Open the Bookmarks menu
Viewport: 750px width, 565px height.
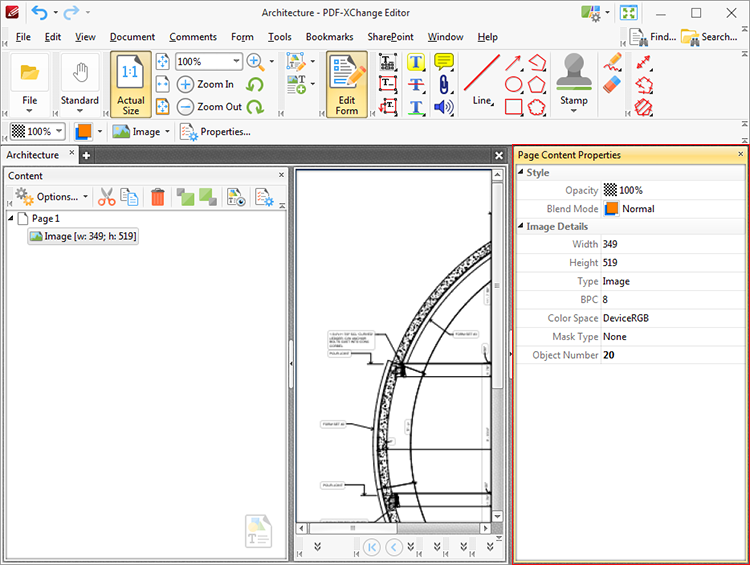[330, 37]
